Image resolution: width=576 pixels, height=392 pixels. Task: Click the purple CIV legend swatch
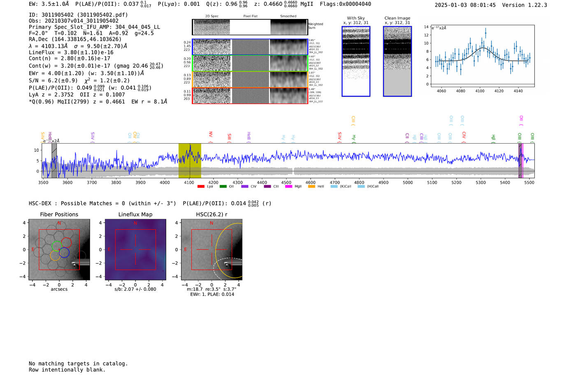click(245, 187)
